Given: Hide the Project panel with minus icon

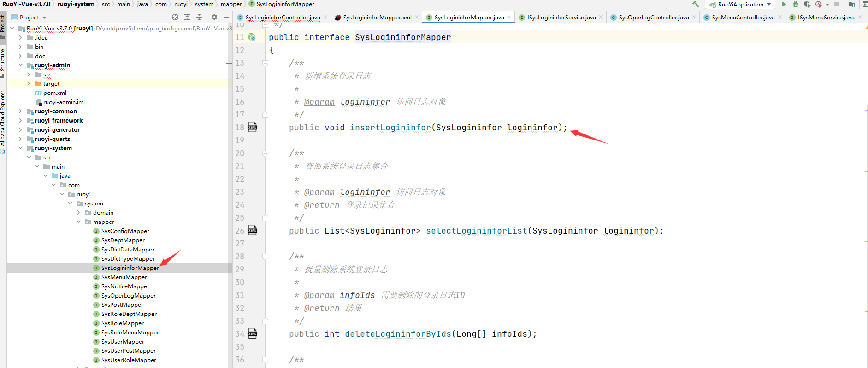Looking at the screenshot, I should [x=226, y=17].
